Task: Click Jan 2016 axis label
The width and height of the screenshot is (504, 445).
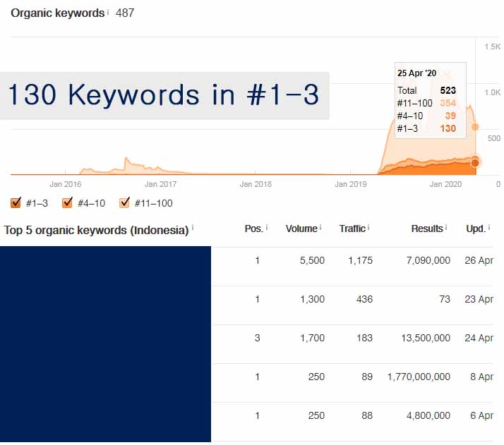Action: pos(65,184)
